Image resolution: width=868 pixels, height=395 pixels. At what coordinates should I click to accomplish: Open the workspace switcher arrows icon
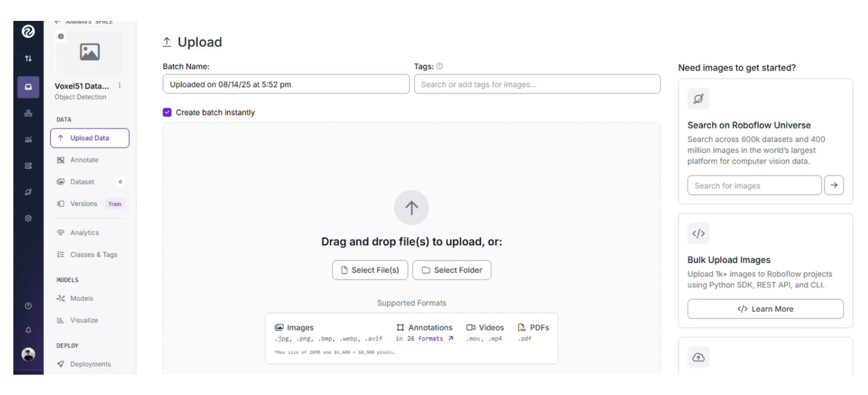point(28,59)
